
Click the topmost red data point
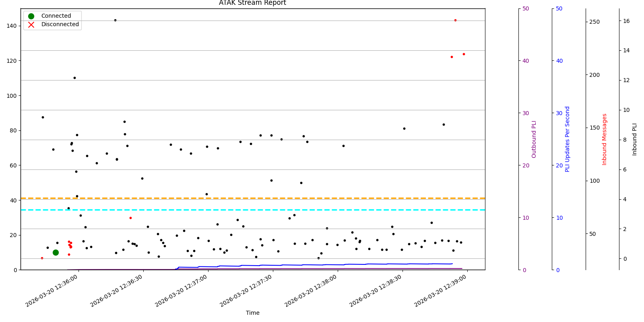455,20
